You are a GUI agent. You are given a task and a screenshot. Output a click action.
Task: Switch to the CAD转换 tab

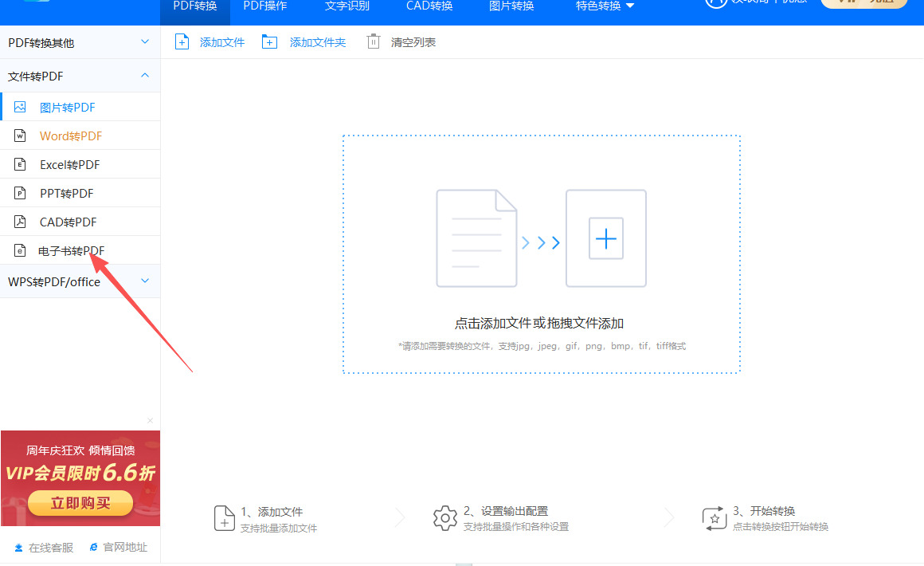tap(429, 6)
